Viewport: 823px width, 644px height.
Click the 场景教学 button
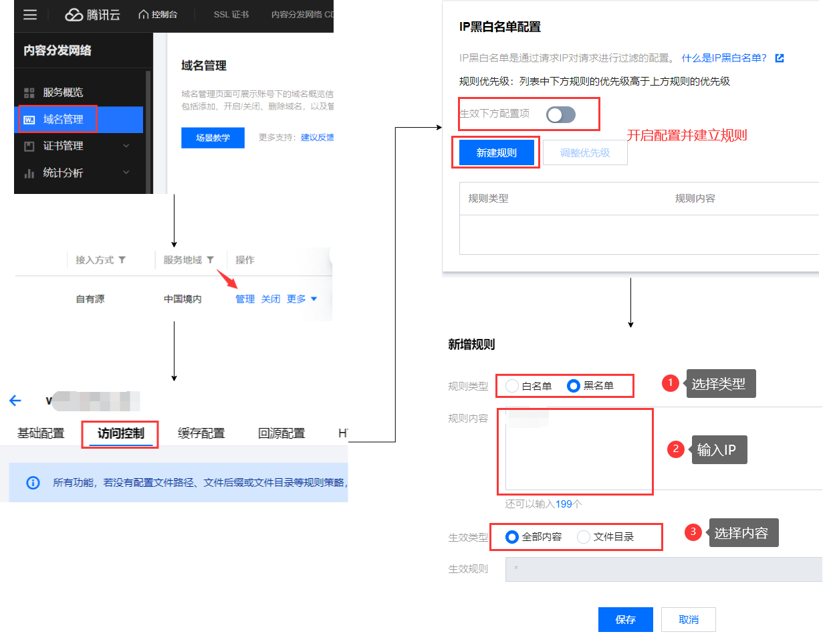[213, 138]
